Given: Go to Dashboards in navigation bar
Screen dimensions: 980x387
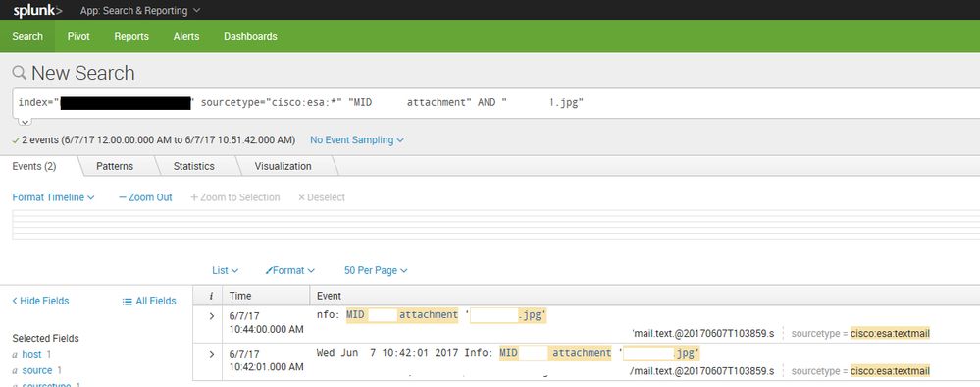Looking at the screenshot, I should pos(250,36).
